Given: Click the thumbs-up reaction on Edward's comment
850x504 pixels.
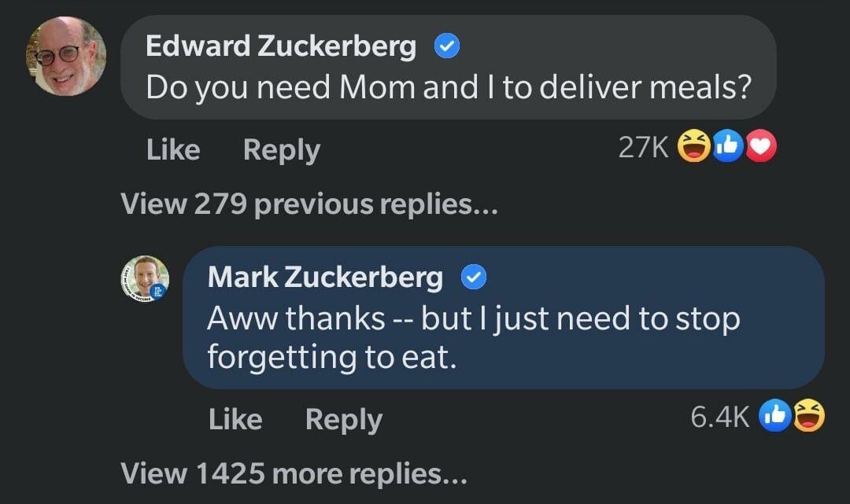Looking at the screenshot, I should (x=728, y=148).
